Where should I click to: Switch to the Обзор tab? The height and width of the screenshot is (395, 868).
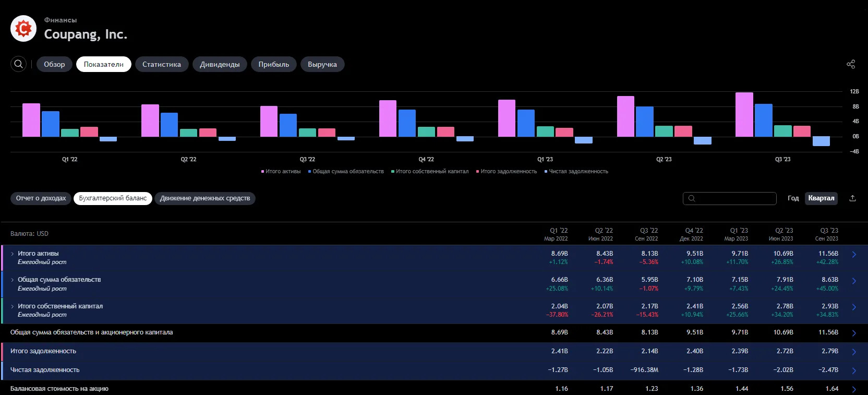click(x=54, y=64)
